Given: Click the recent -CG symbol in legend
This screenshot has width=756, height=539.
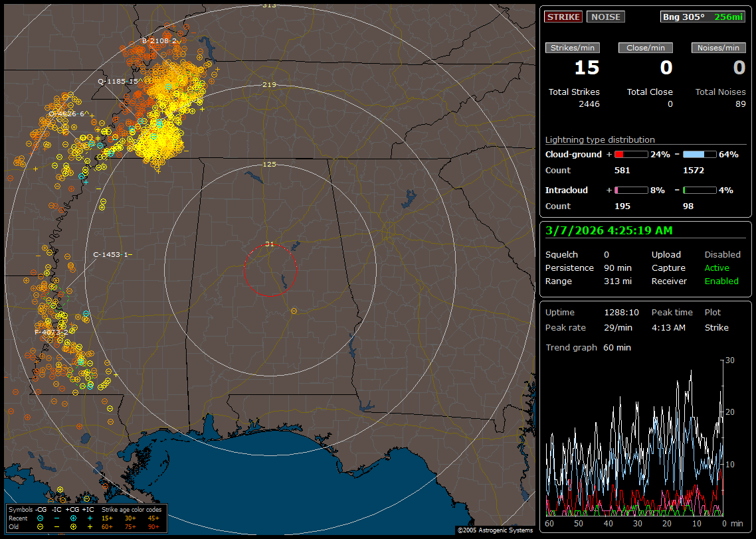Looking at the screenshot, I should point(41,518).
